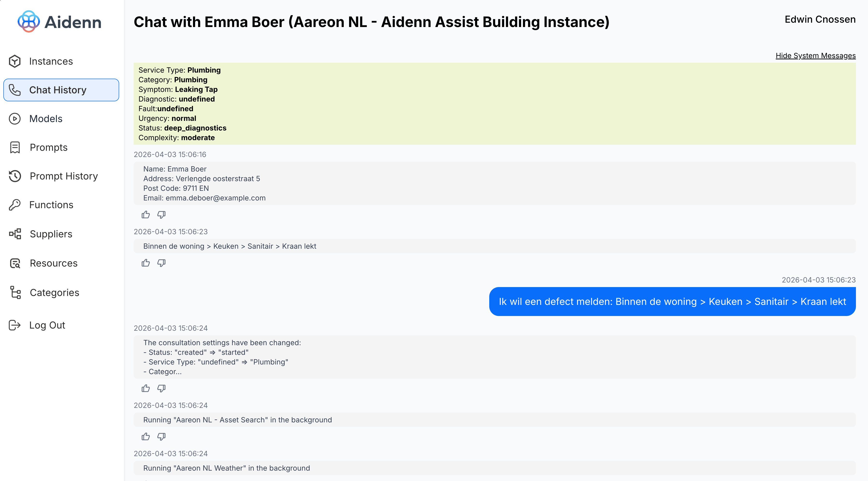Click the Models play-circle icon

point(15,119)
